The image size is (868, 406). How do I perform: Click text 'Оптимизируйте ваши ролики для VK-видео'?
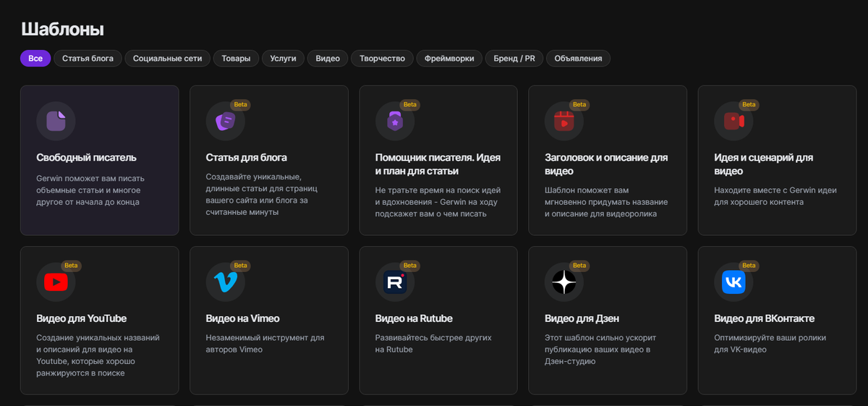770,344
